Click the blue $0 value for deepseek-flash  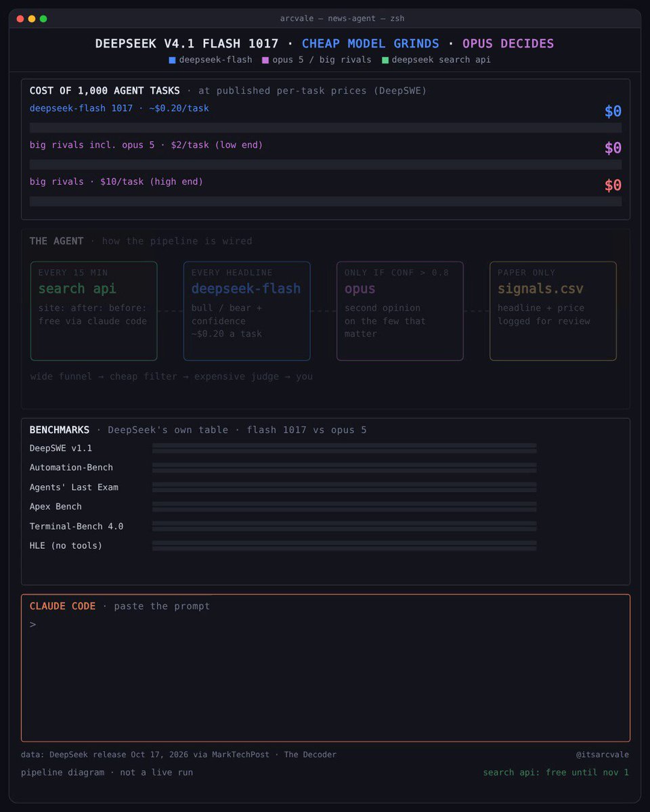tap(613, 111)
